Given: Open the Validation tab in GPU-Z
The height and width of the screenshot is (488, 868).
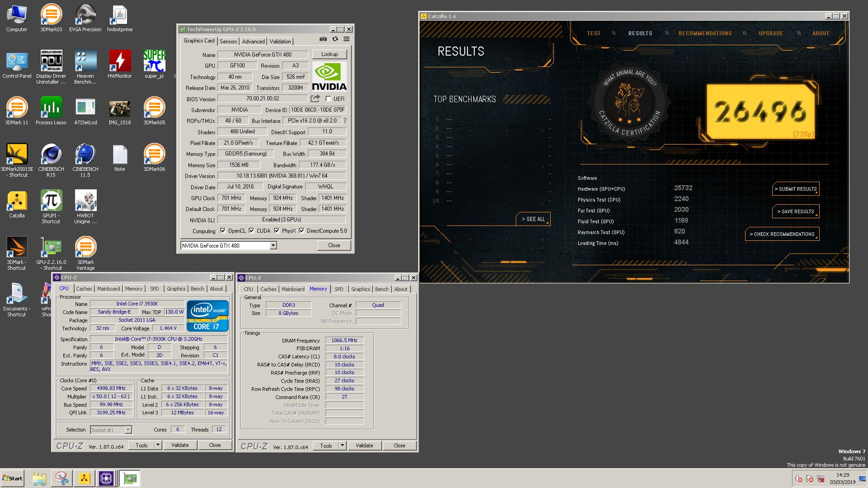Looking at the screenshot, I should point(280,41).
